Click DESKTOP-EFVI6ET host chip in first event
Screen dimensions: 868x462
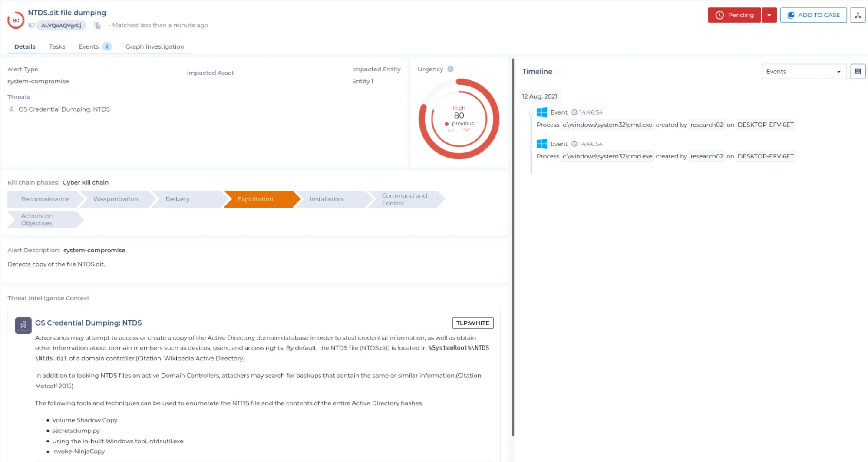point(766,125)
